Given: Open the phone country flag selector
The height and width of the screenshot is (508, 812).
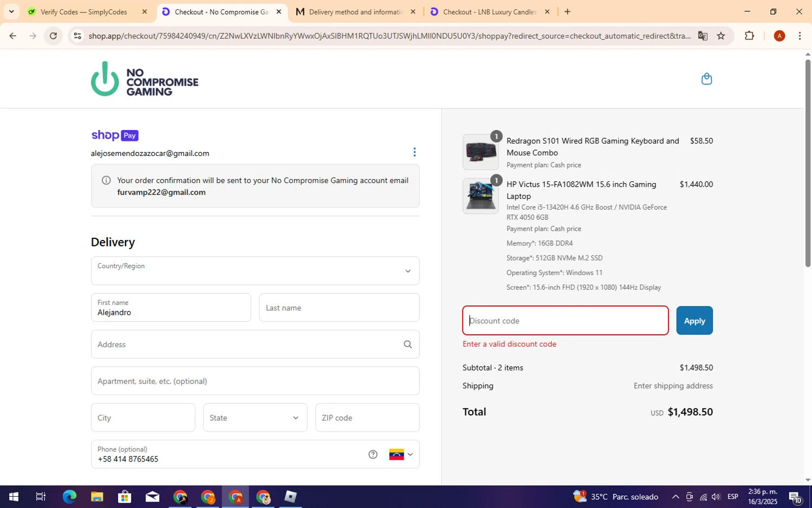Looking at the screenshot, I should pyautogui.click(x=401, y=454).
